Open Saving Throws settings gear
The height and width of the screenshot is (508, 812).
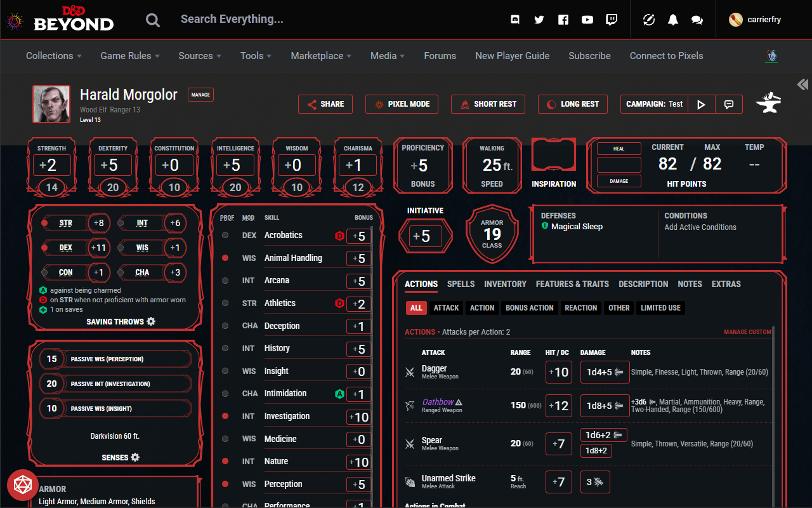[151, 321]
